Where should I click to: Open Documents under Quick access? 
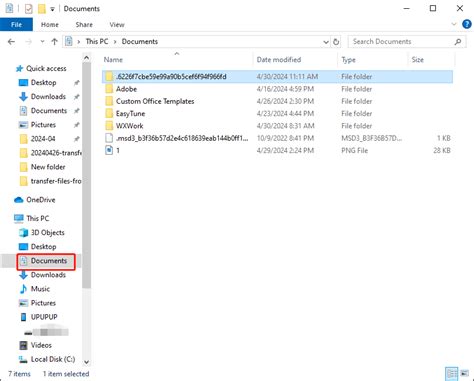click(x=49, y=111)
